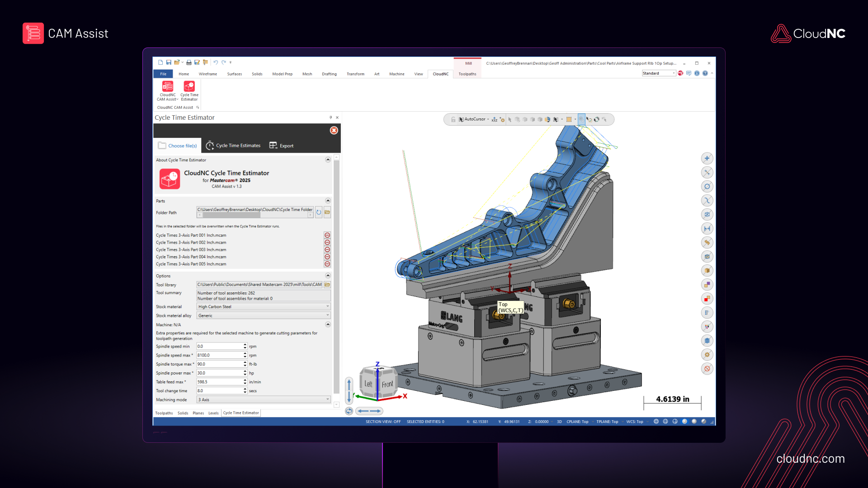Refresh the parts Folder Path

pyautogui.click(x=318, y=212)
